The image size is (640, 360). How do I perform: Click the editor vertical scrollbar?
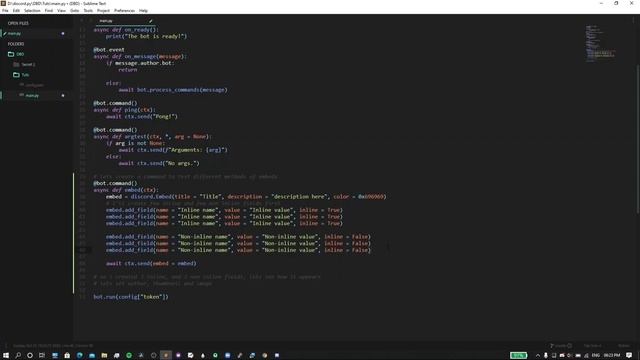click(638, 139)
